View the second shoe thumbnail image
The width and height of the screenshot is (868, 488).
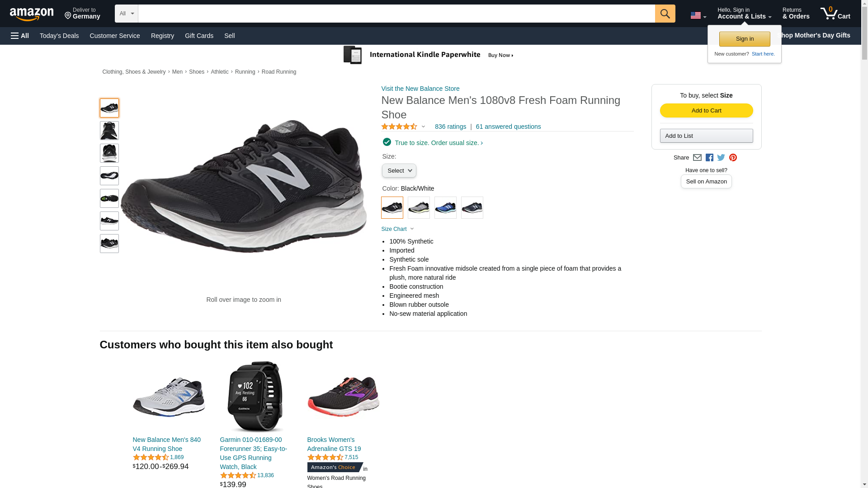pos(109,131)
